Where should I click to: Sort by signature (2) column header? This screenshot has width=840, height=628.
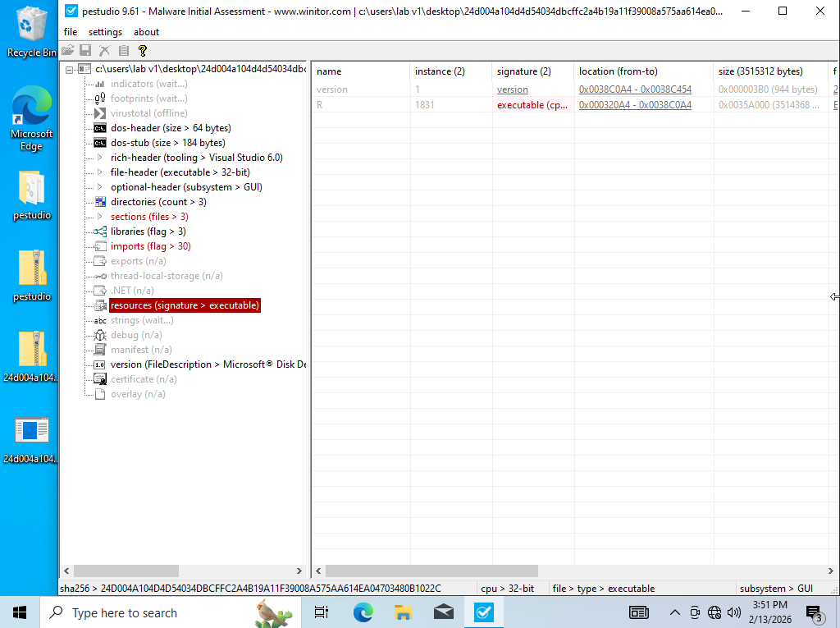pyautogui.click(x=533, y=71)
